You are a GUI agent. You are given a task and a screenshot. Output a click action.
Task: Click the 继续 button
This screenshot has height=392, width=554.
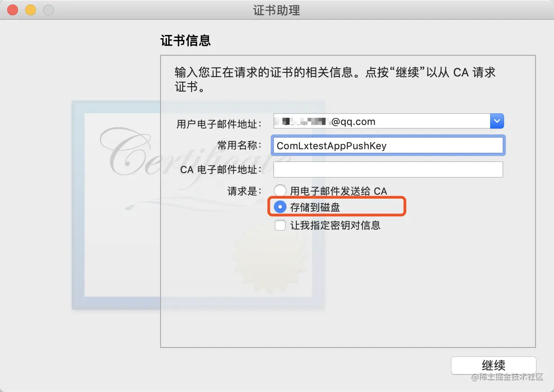[x=493, y=365]
